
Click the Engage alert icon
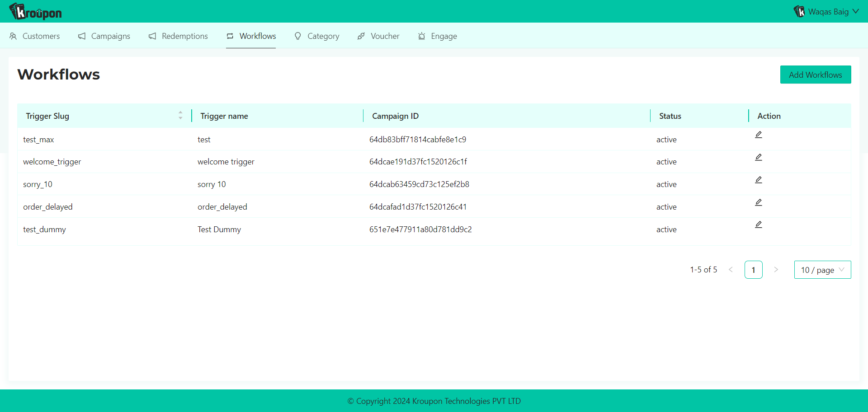tap(421, 36)
